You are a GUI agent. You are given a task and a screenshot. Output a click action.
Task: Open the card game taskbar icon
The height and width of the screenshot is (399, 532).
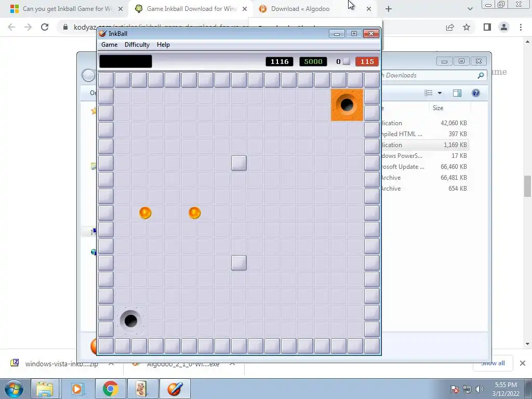(142, 389)
